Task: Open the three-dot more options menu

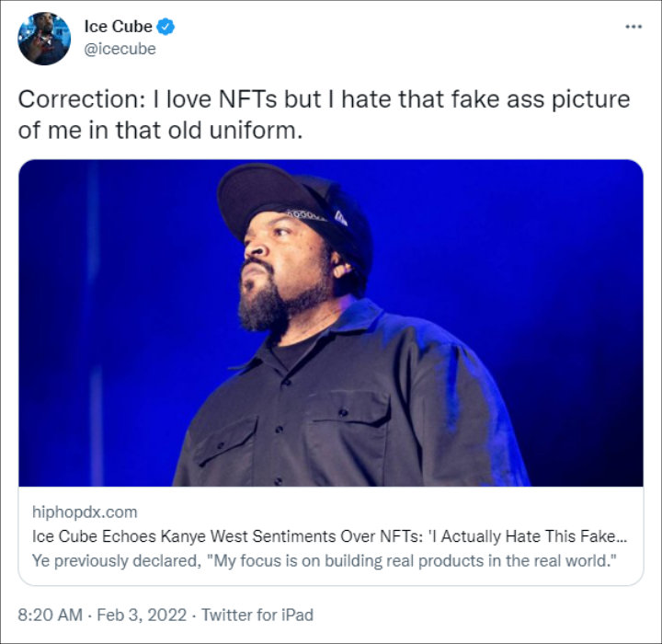Action: click(633, 27)
